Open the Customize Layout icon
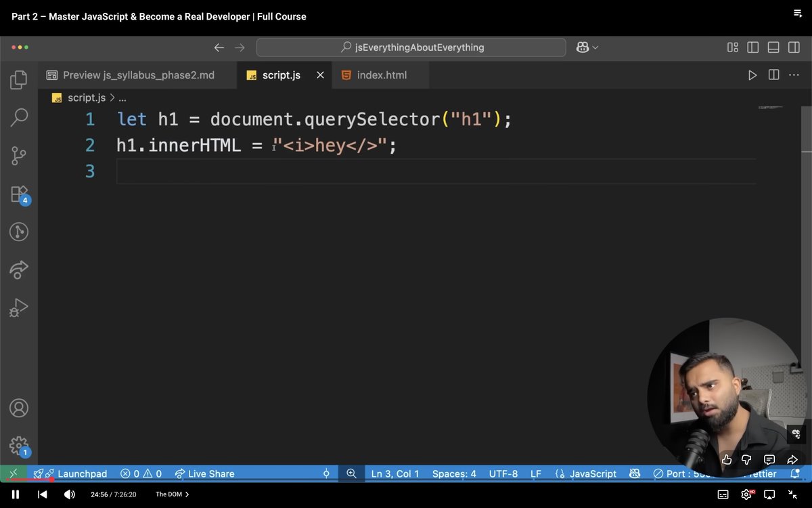Viewport: 812px width, 508px height. point(733,47)
